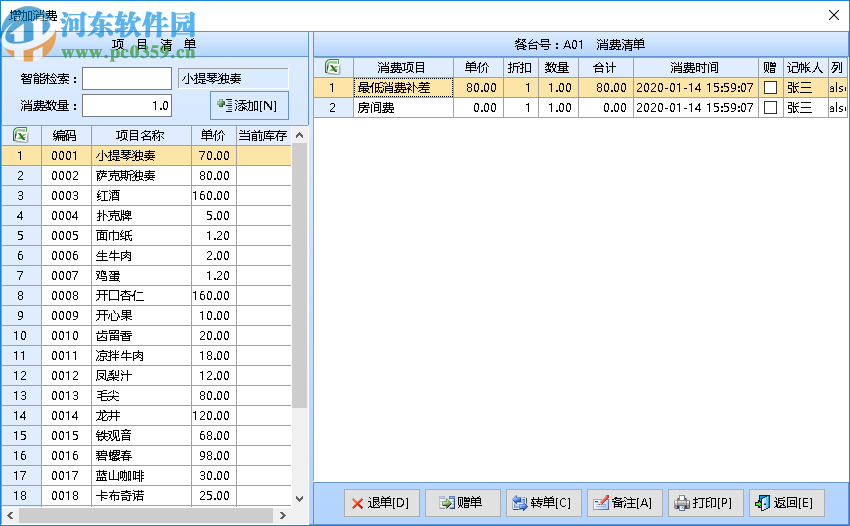Click the 打印[P] print button
Viewport: 850px width, 526px height.
click(705, 503)
